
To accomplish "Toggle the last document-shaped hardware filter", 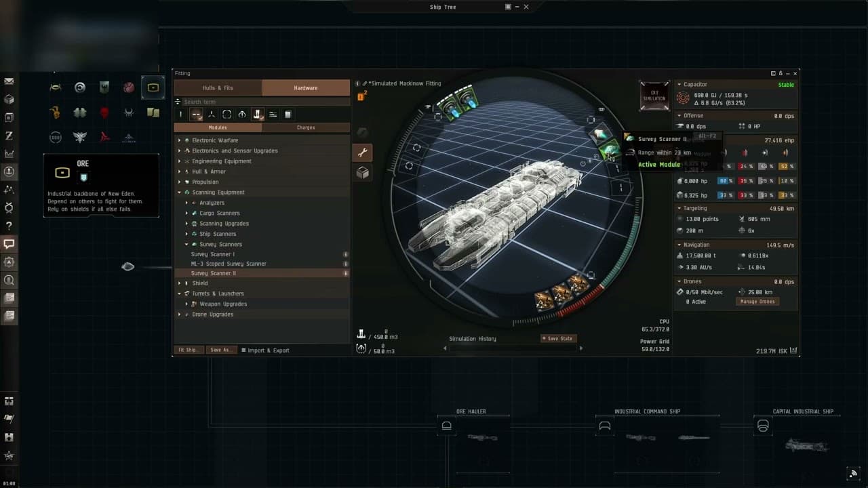I will point(288,115).
